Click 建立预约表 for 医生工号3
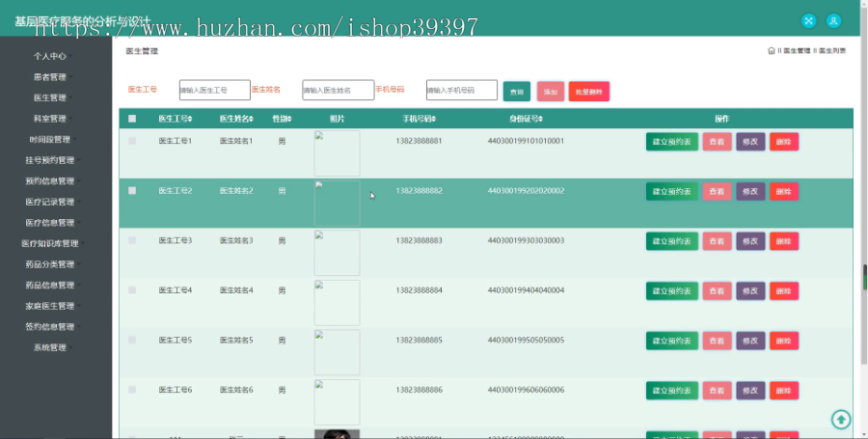The image size is (868, 439). click(x=672, y=241)
